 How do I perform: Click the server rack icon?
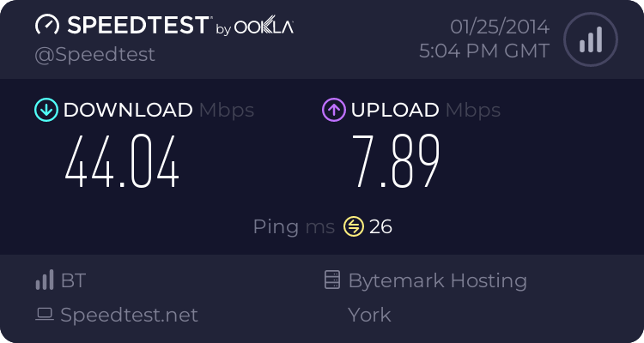pyautogui.click(x=331, y=280)
